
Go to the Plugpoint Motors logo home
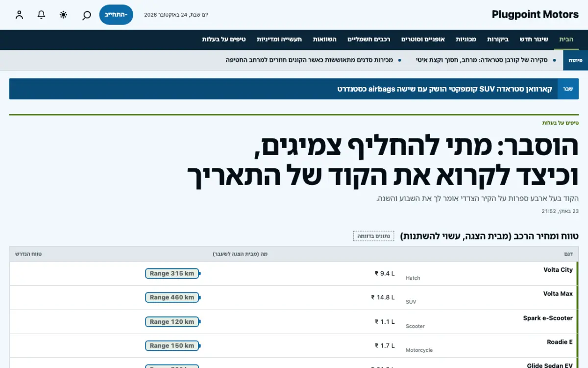coord(535,15)
